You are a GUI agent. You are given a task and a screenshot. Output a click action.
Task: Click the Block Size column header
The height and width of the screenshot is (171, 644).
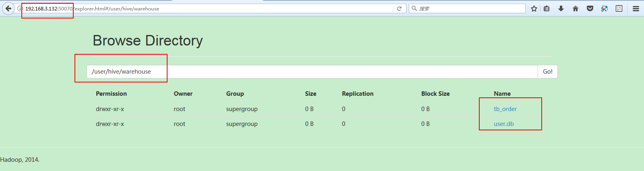(435, 94)
